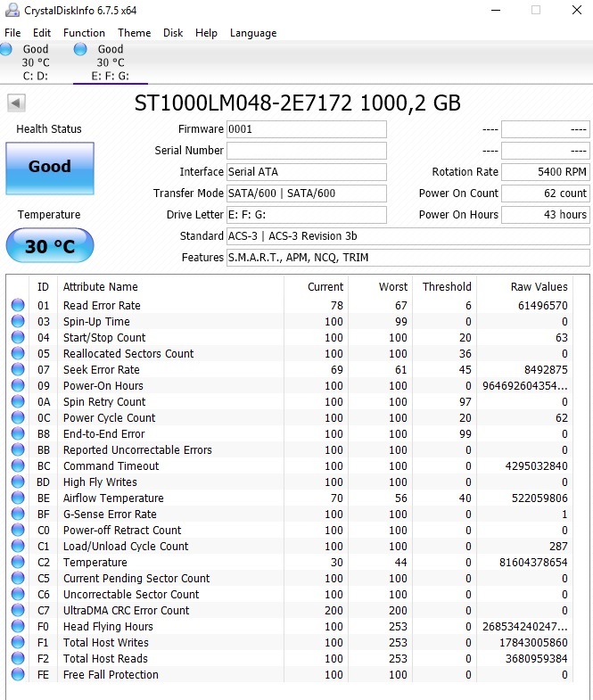Open the Function menu
593x700 pixels.
(84, 33)
